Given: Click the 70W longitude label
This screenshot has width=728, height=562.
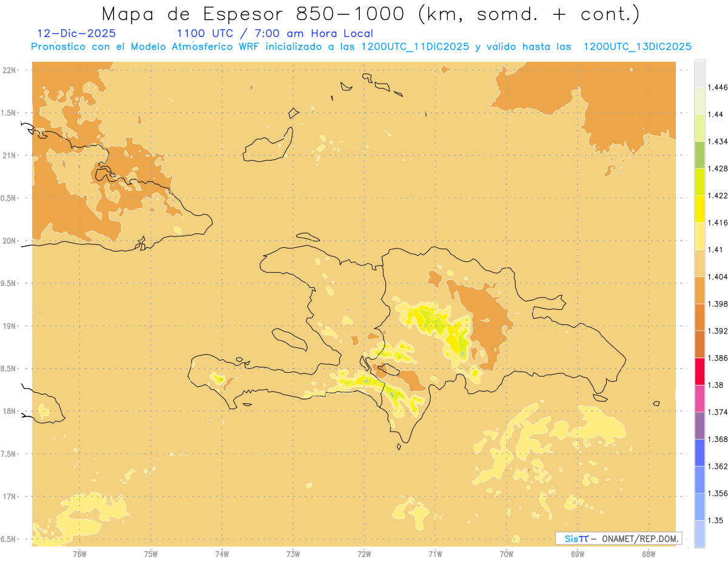Looking at the screenshot, I should (x=507, y=554).
